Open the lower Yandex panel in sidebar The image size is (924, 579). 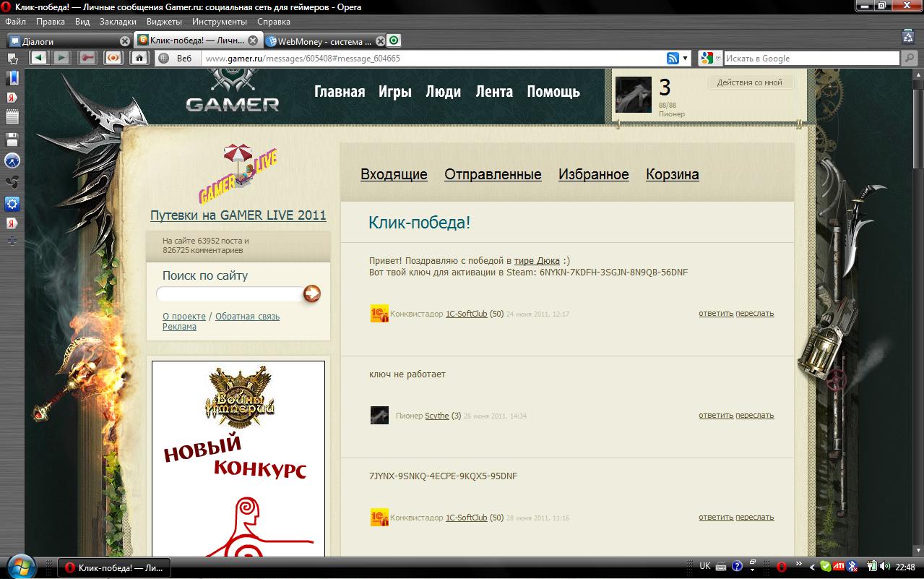point(12,223)
